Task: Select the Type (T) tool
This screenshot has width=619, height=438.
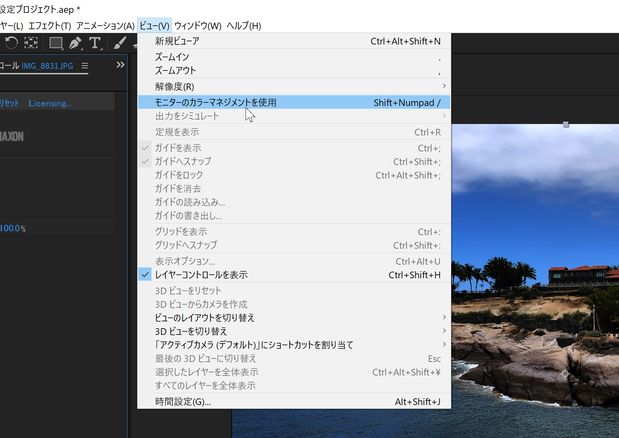Action: tap(95, 43)
